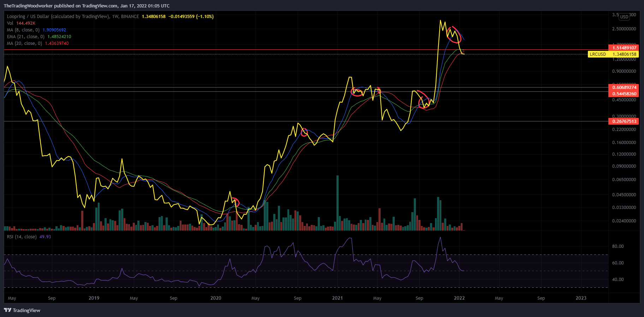644x317 pixels.
Task: Click the Vol 144.492K indicator label
Action: (21, 23)
